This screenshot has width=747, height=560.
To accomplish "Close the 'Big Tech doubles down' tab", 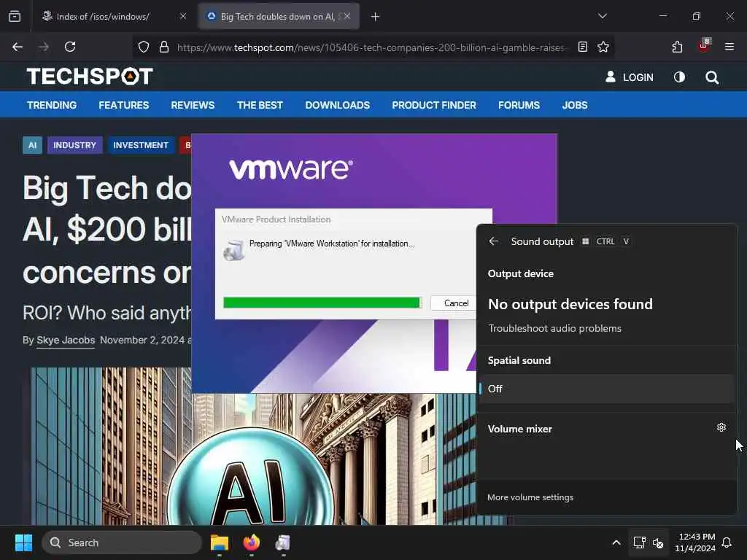I will tap(347, 16).
